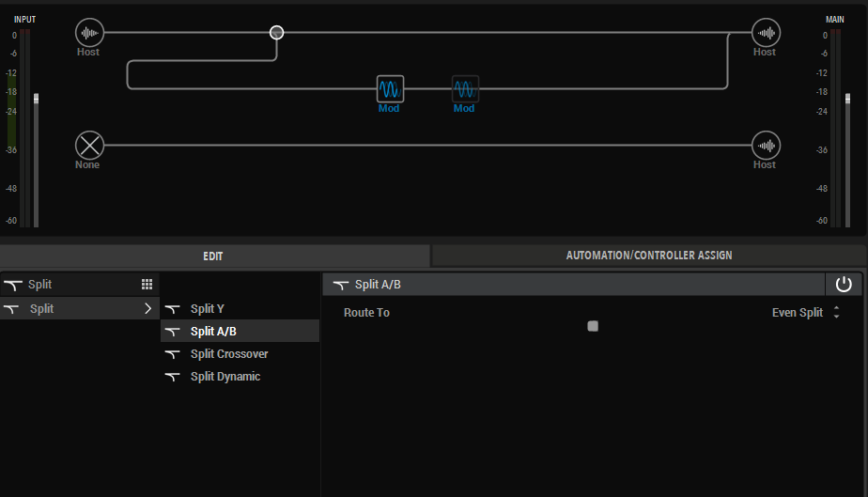Click the Main output level slider handle
The height and width of the screenshot is (497, 868).
(x=848, y=98)
